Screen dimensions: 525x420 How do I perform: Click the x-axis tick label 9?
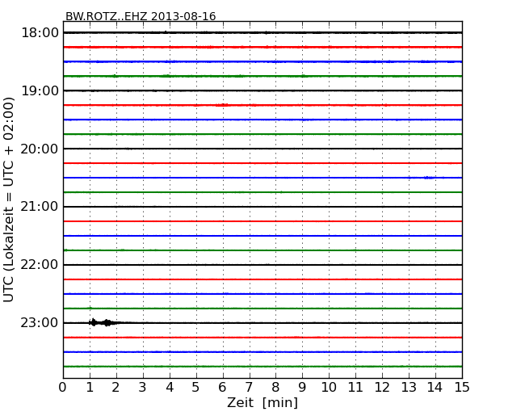click(x=302, y=387)
